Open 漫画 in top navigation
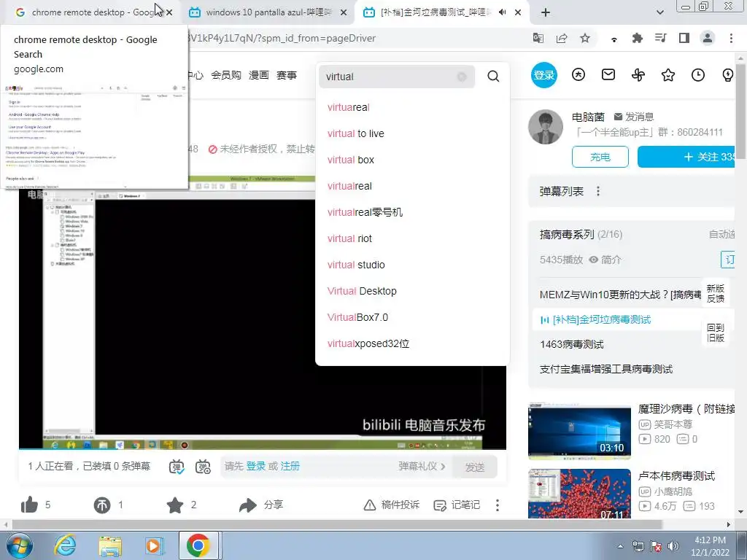This screenshot has height=560, width=747. [x=259, y=75]
